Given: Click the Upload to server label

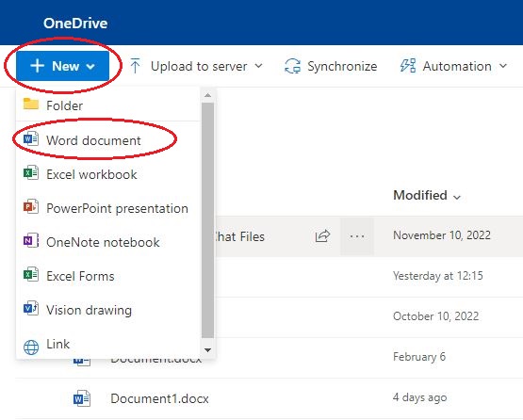Looking at the screenshot, I should 199,66.
